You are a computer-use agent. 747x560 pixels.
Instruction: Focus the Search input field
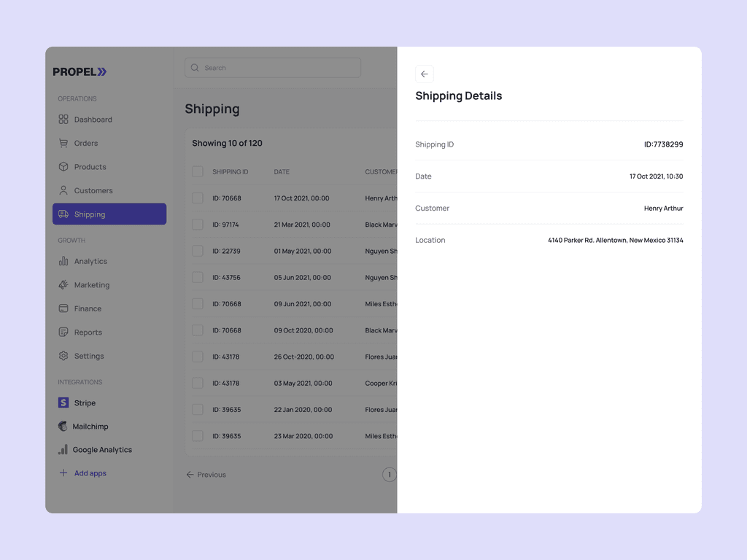tap(273, 68)
